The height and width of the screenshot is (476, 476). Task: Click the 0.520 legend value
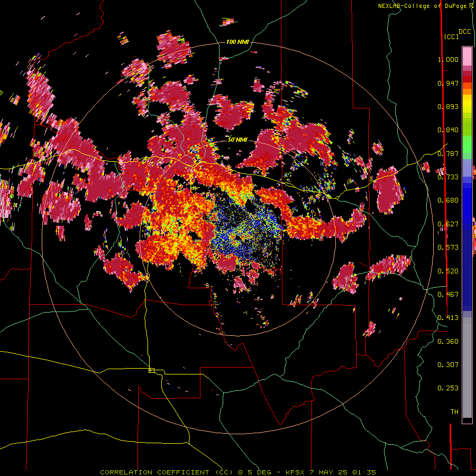pyautogui.click(x=448, y=271)
